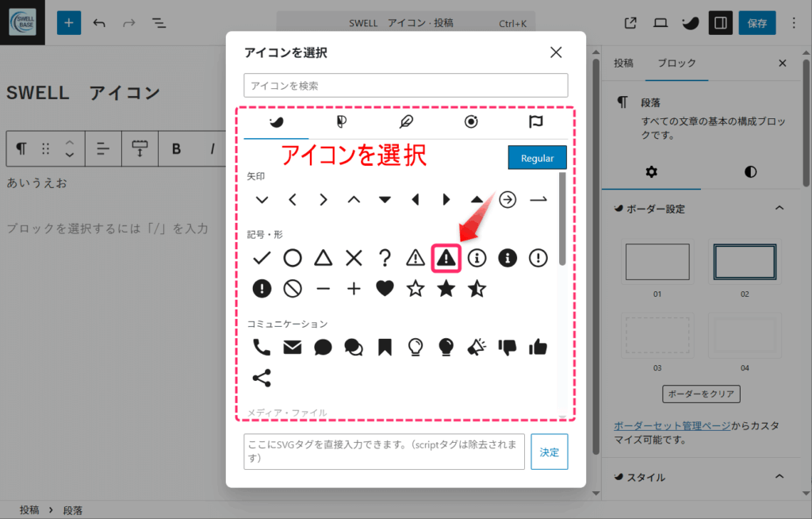Select the chevron-right arrow icon
Viewport: 812px width, 519px height.
click(x=324, y=200)
